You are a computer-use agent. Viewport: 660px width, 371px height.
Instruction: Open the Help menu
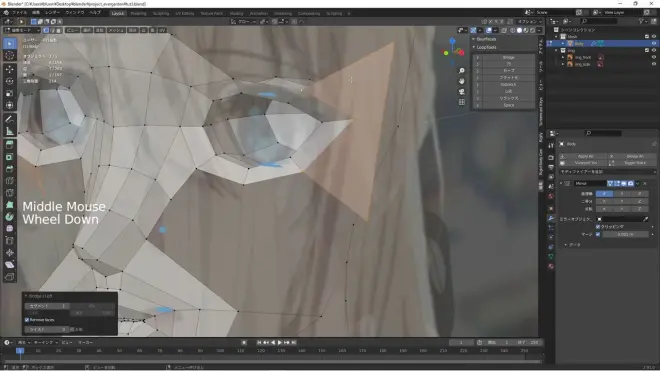[x=95, y=13]
